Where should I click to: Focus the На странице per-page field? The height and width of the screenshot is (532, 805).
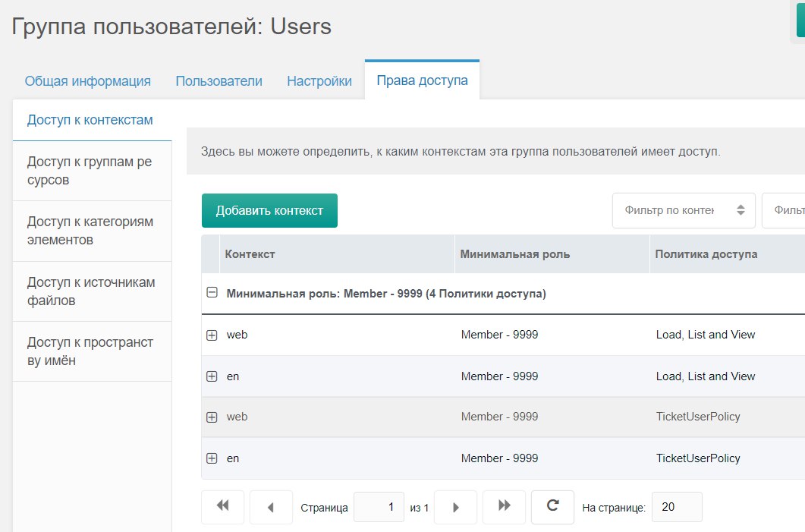677,508
